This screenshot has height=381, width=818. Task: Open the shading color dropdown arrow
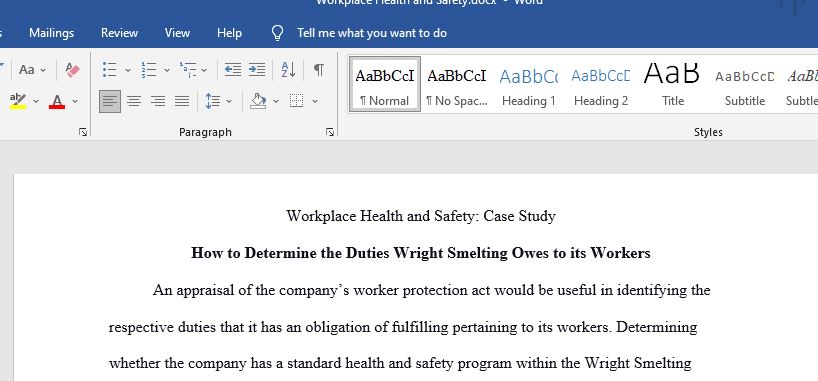pyautogui.click(x=276, y=101)
